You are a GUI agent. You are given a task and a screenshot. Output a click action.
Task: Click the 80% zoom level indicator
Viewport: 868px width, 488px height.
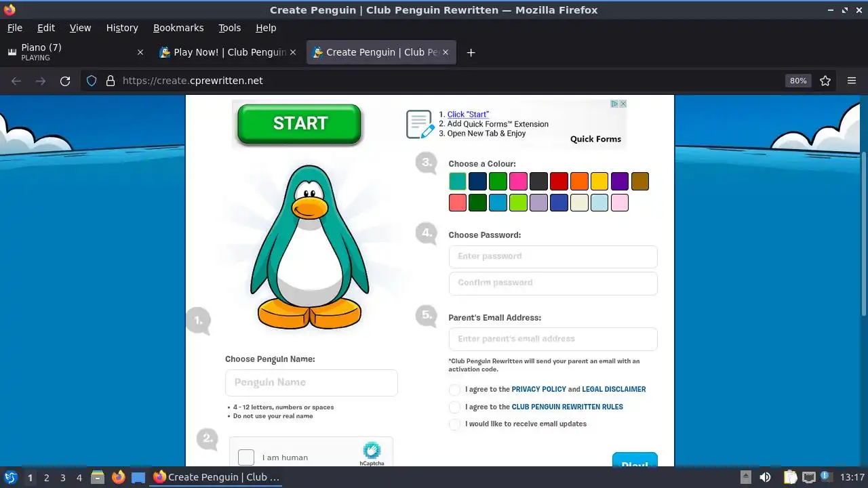[798, 81]
